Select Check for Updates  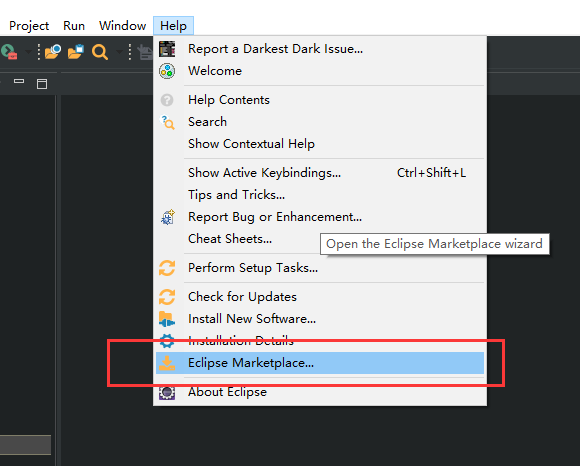(x=320, y=297)
